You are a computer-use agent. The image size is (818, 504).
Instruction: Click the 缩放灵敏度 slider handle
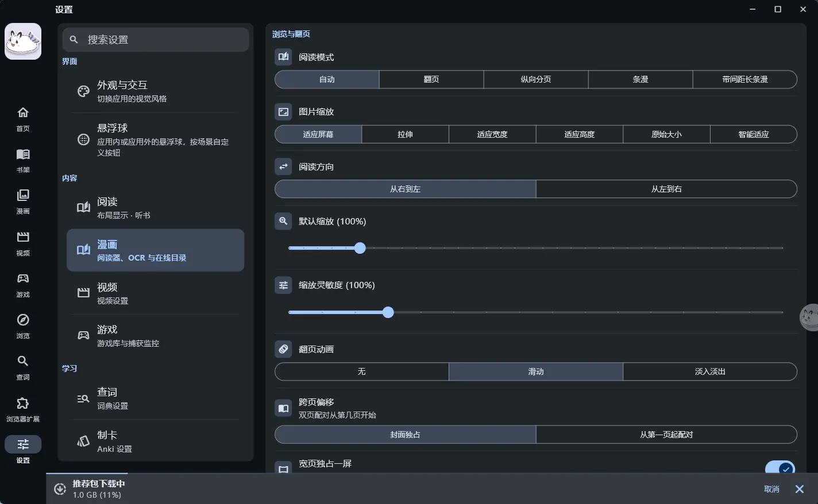click(388, 312)
